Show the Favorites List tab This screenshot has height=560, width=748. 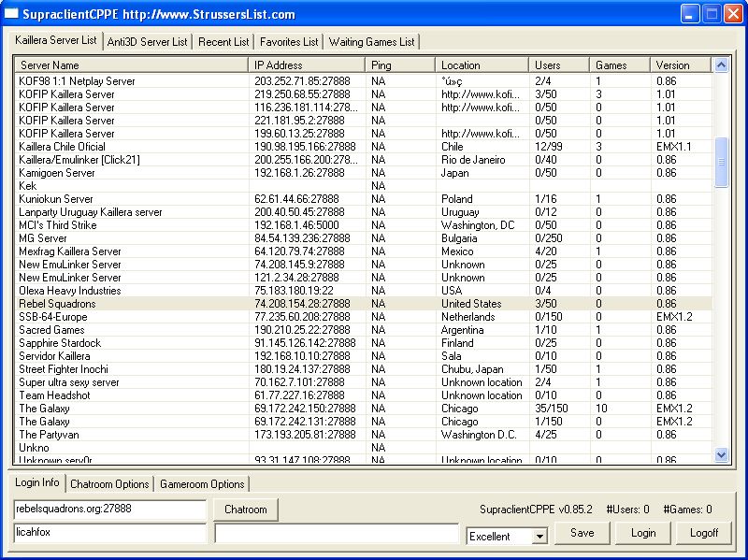click(x=289, y=42)
